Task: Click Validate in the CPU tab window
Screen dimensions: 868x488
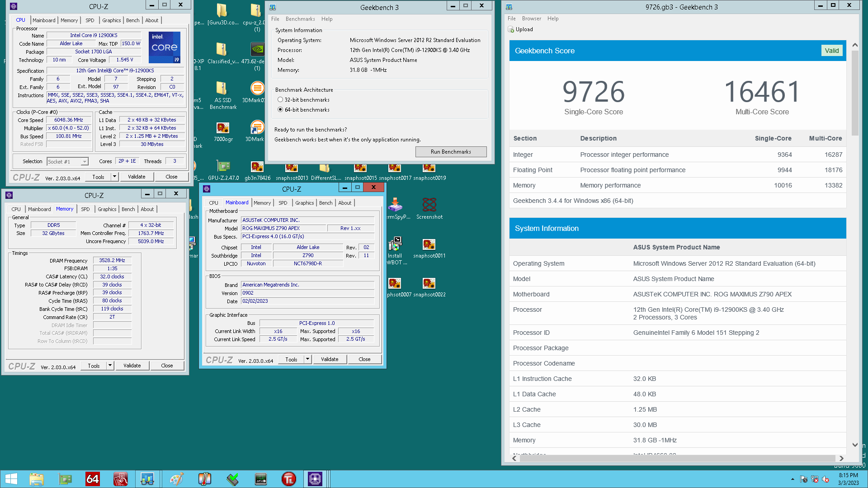Action: (137, 177)
